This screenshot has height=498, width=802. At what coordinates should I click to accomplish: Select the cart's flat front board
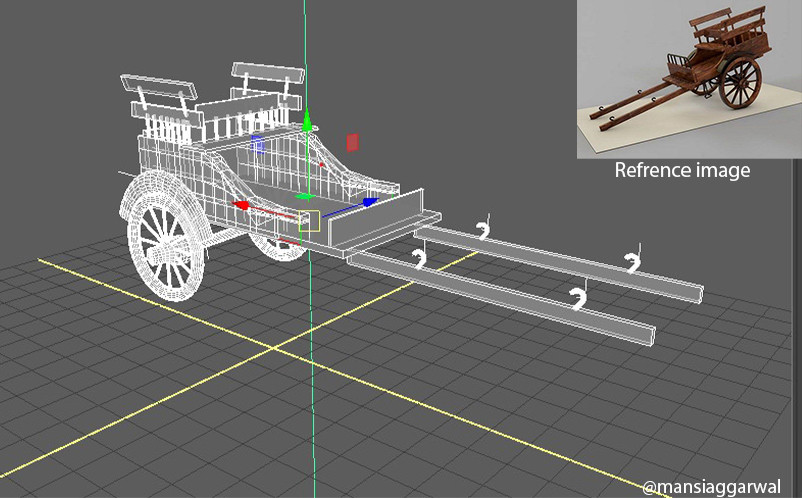pyautogui.click(x=376, y=219)
